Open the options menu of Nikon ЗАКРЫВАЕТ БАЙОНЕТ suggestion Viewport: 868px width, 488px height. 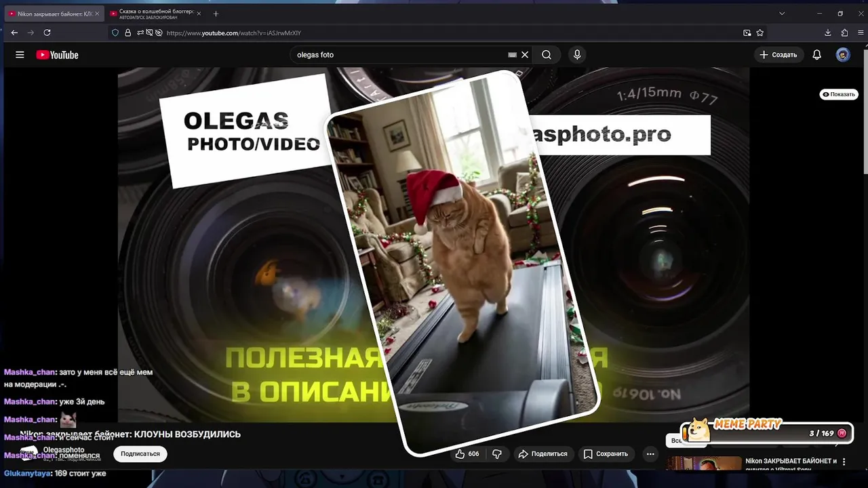pos(844,462)
